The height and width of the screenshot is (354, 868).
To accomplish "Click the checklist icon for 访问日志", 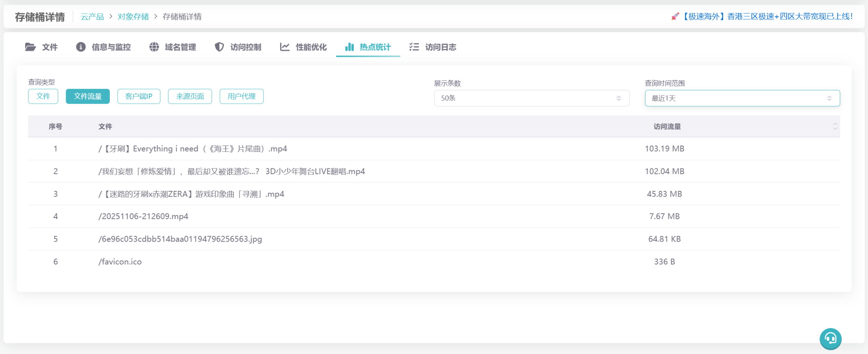I will [x=414, y=47].
